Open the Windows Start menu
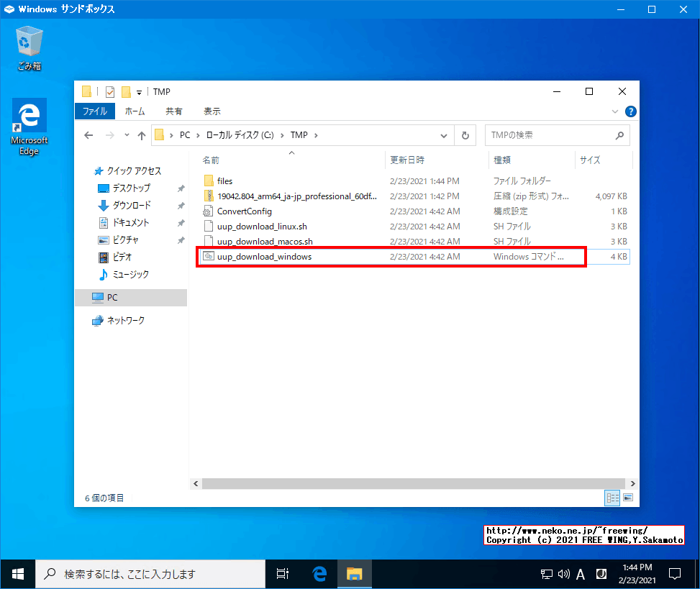This screenshot has height=589, width=700. (x=17, y=573)
